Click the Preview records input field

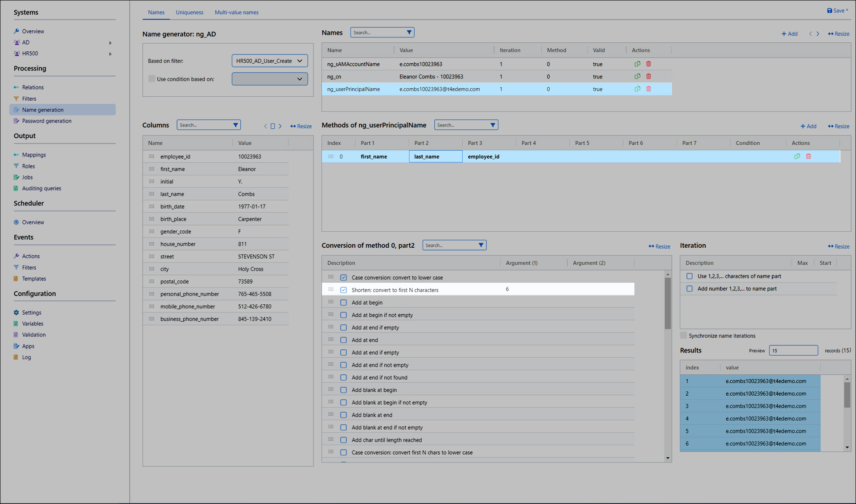click(x=793, y=351)
